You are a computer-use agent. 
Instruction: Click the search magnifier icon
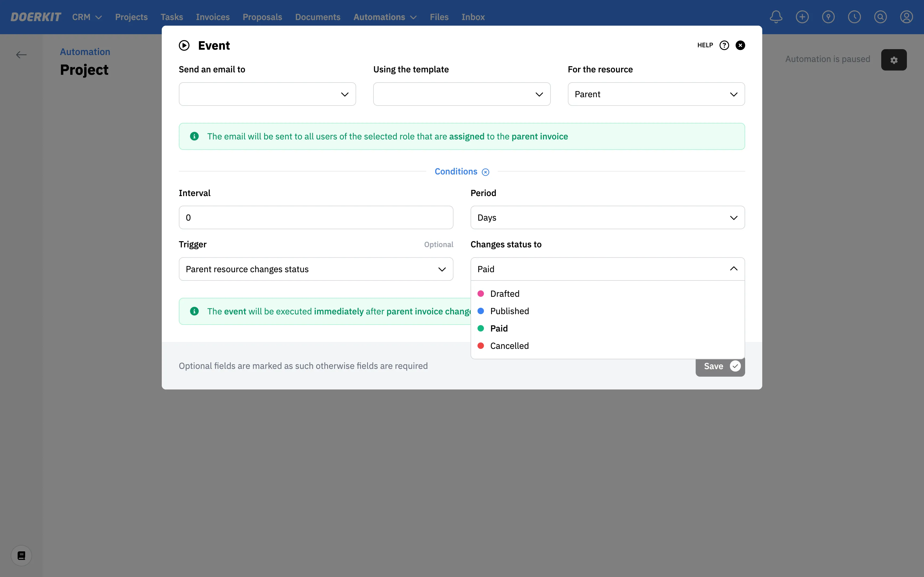880,17
